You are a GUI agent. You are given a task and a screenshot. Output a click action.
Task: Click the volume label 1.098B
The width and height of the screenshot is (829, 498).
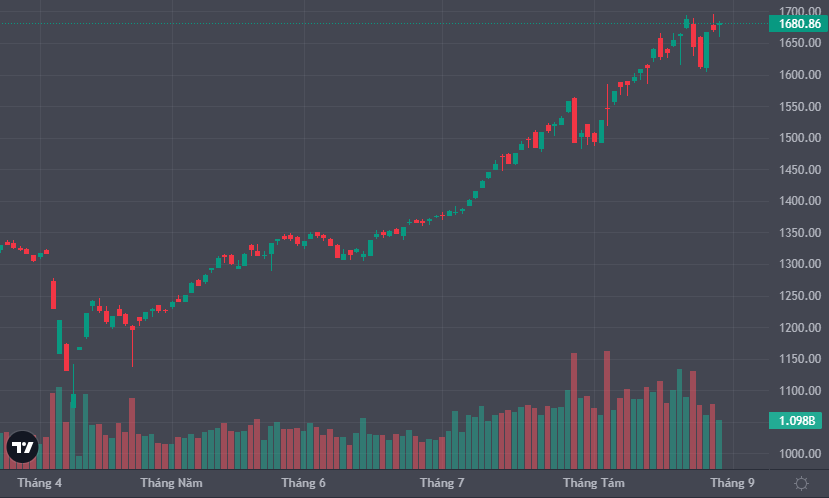(799, 421)
